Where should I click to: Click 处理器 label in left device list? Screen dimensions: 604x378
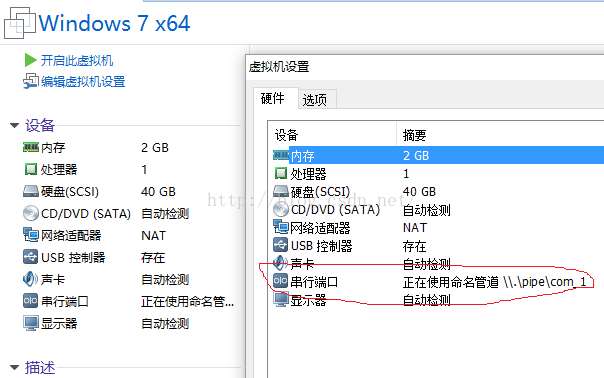click(59, 170)
